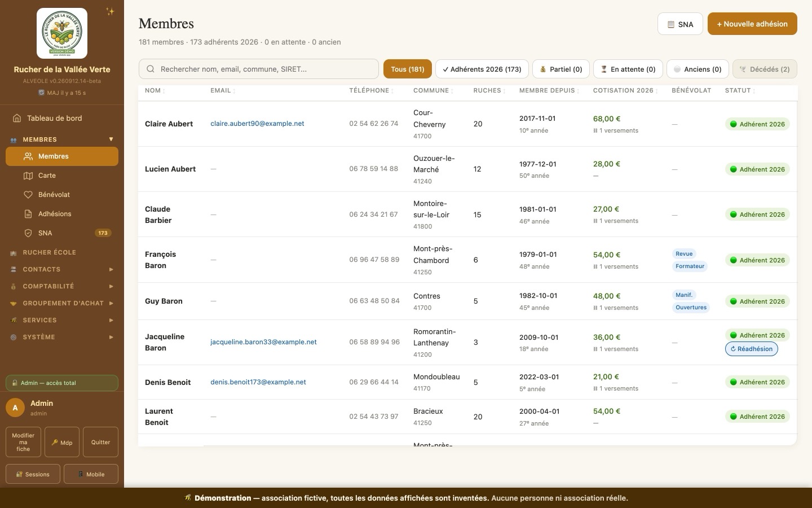Screen dimensions: 812x508
Task: Select the Tous (181) filter
Action: click(408, 69)
